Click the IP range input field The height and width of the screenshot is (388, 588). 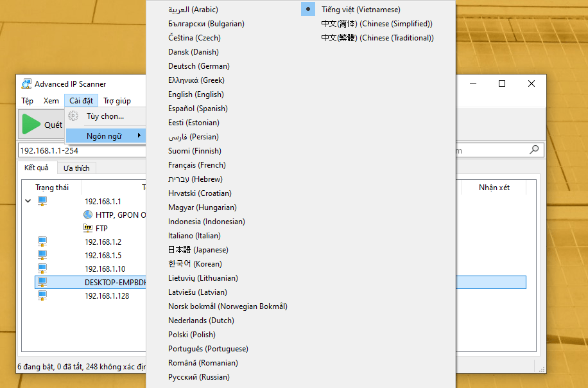(82, 150)
